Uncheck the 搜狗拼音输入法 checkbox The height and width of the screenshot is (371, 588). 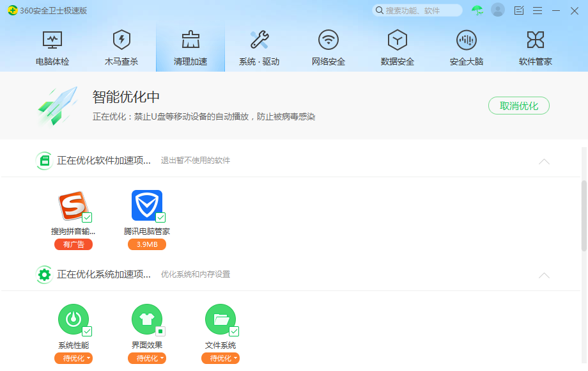coord(87,217)
